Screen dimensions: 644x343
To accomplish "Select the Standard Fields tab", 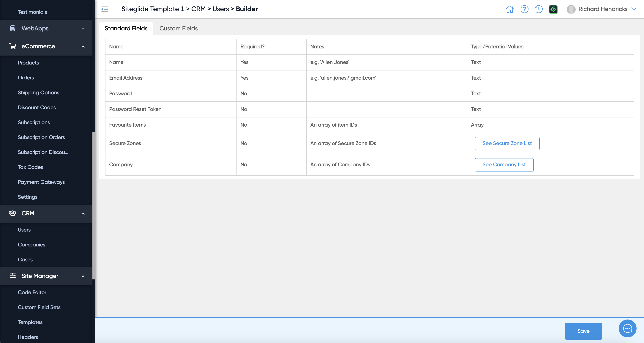I will (126, 29).
